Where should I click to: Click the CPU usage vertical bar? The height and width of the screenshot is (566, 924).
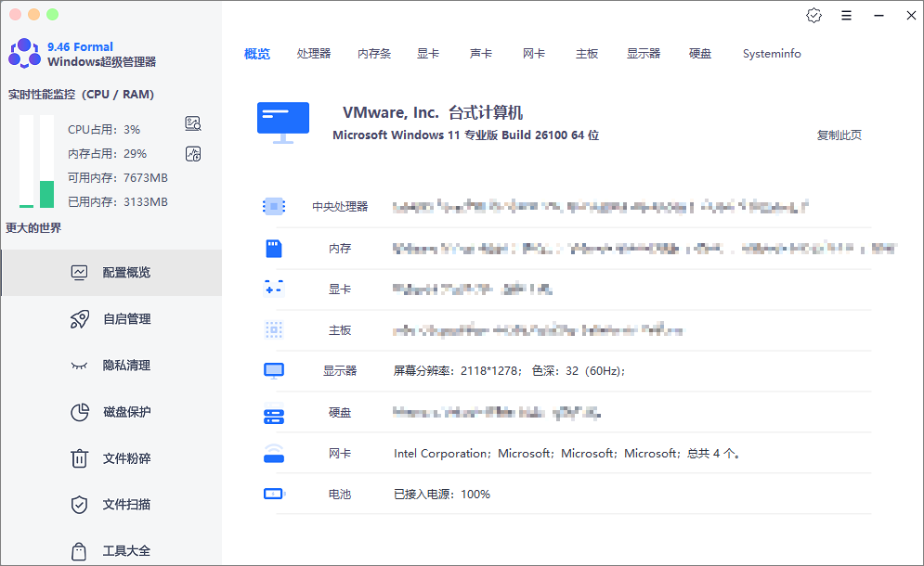coord(27,161)
